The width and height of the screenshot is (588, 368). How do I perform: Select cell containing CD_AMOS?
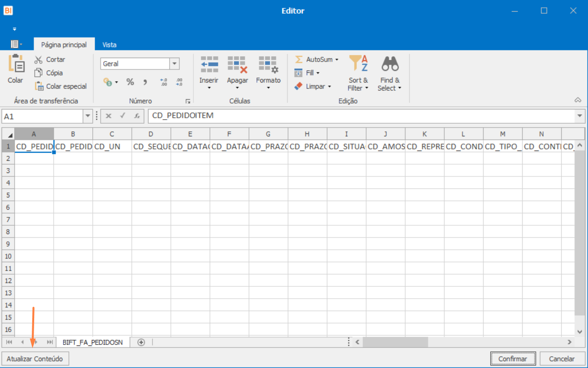coord(385,146)
